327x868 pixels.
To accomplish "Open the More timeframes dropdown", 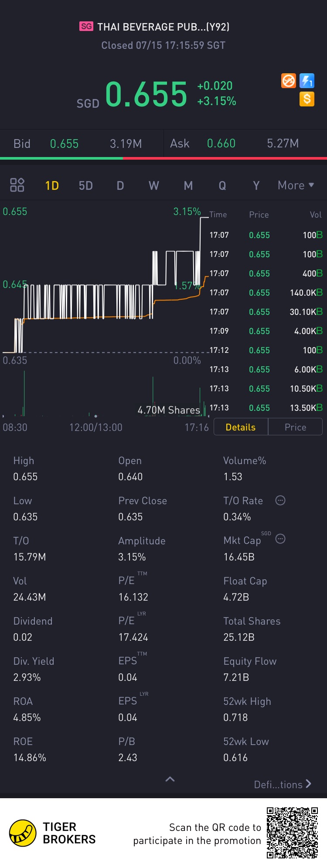I will [x=296, y=185].
